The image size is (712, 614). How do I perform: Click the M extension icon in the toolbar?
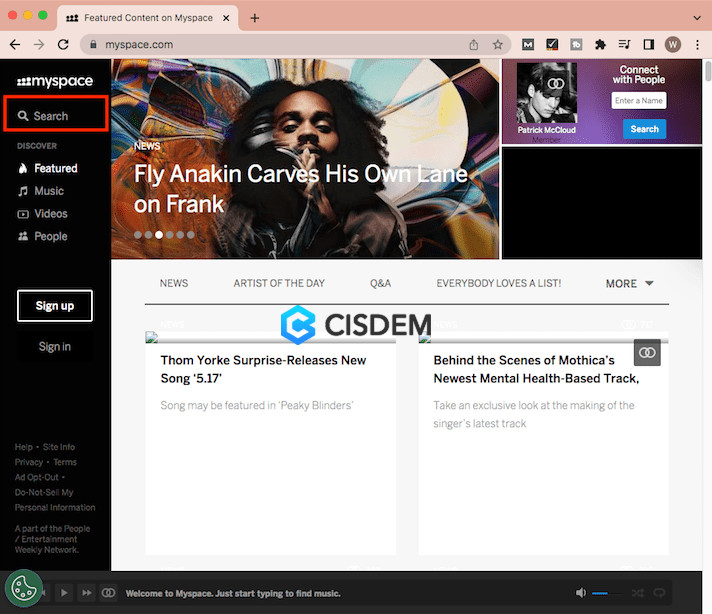[x=528, y=45]
